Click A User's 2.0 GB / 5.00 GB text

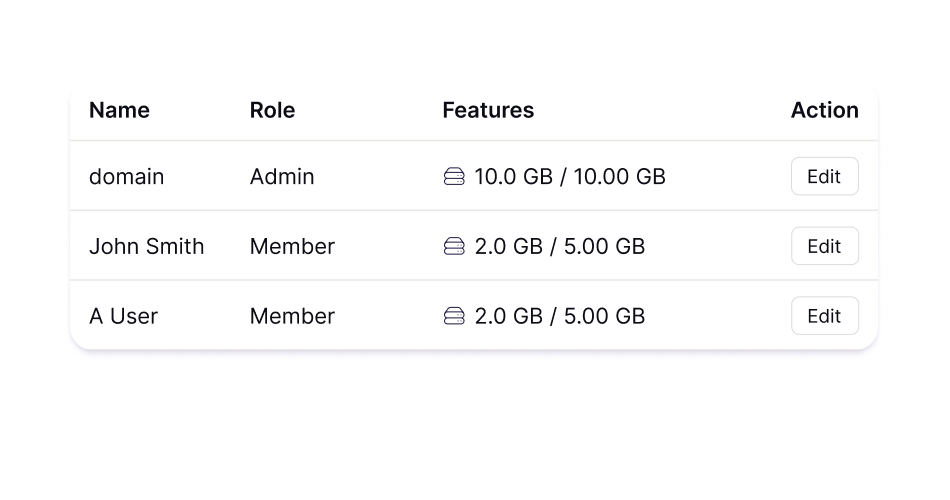(x=560, y=316)
